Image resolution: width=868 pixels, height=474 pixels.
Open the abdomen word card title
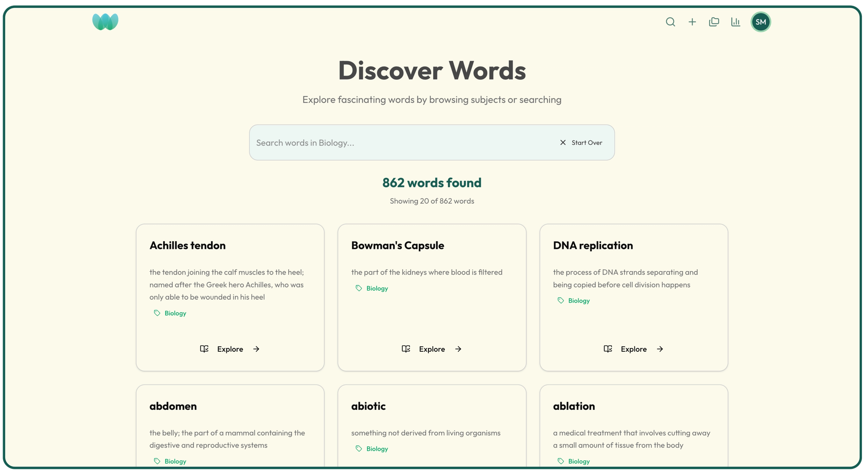pos(173,406)
